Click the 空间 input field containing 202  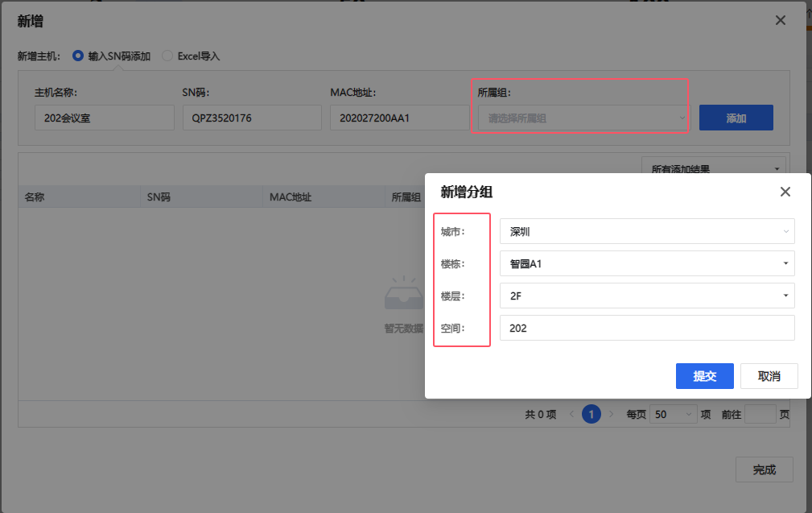click(x=646, y=328)
